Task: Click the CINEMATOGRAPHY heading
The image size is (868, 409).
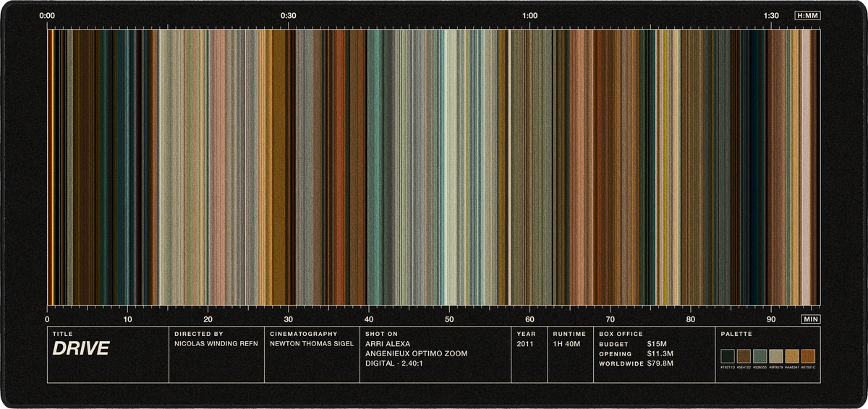Action: click(x=304, y=334)
